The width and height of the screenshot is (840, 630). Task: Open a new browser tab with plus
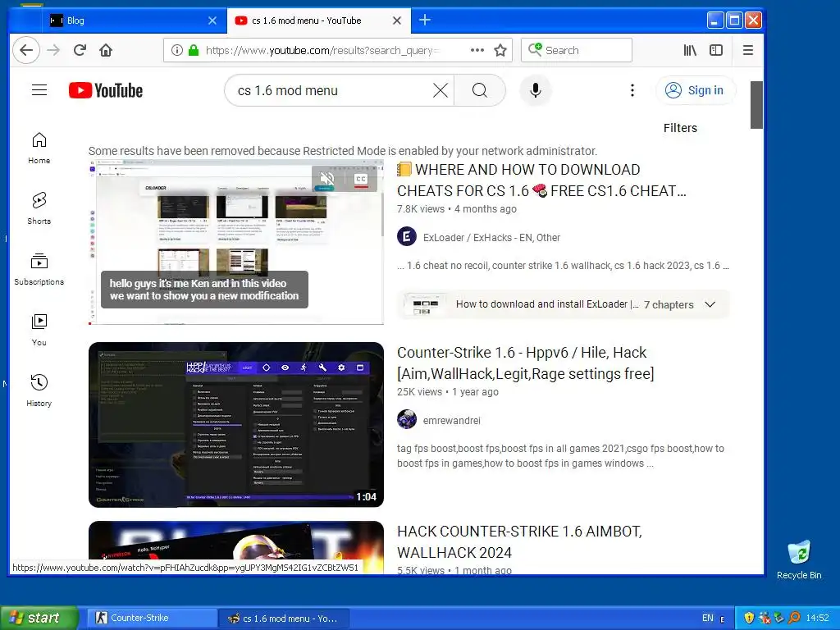tap(425, 21)
